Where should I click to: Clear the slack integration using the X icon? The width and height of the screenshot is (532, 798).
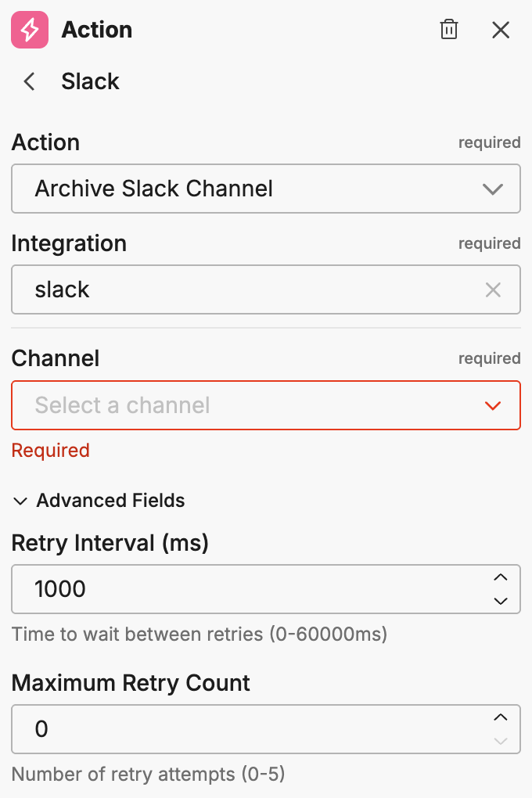(x=494, y=289)
